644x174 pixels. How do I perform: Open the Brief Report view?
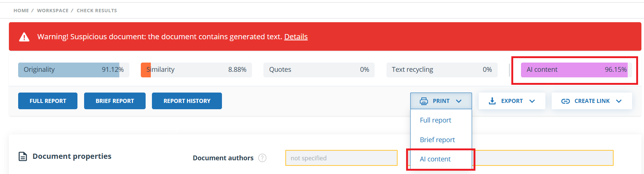click(115, 101)
